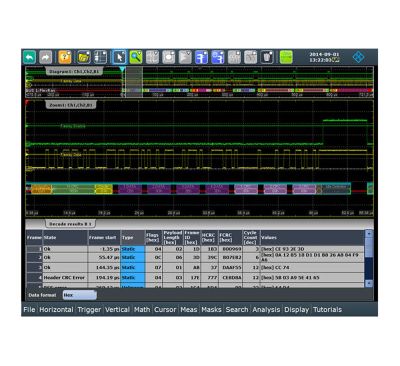Click the Values column header
Image resolution: width=400 pixels, height=366 pixels.
pos(312,238)
